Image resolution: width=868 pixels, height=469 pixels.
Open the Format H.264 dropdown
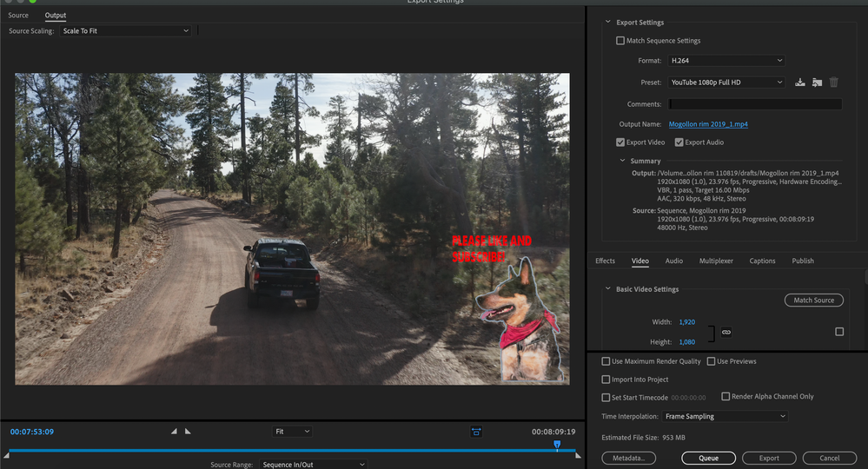coord(726,60)
